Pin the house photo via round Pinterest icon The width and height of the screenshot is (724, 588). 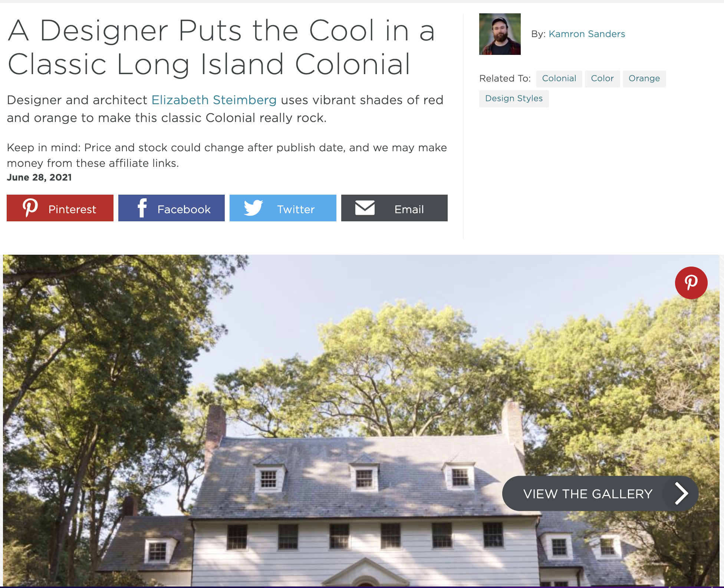click(x=691, y=283)
